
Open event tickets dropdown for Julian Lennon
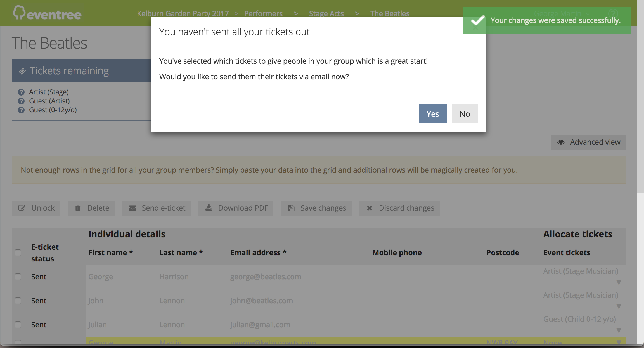point(619,331)
